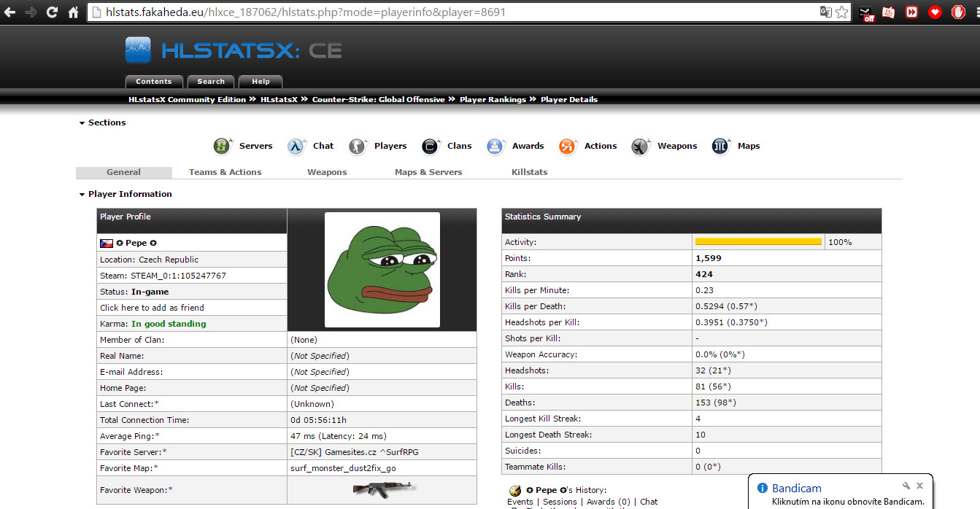
Task: Open the Sessions history link
Action: (560, 502)
